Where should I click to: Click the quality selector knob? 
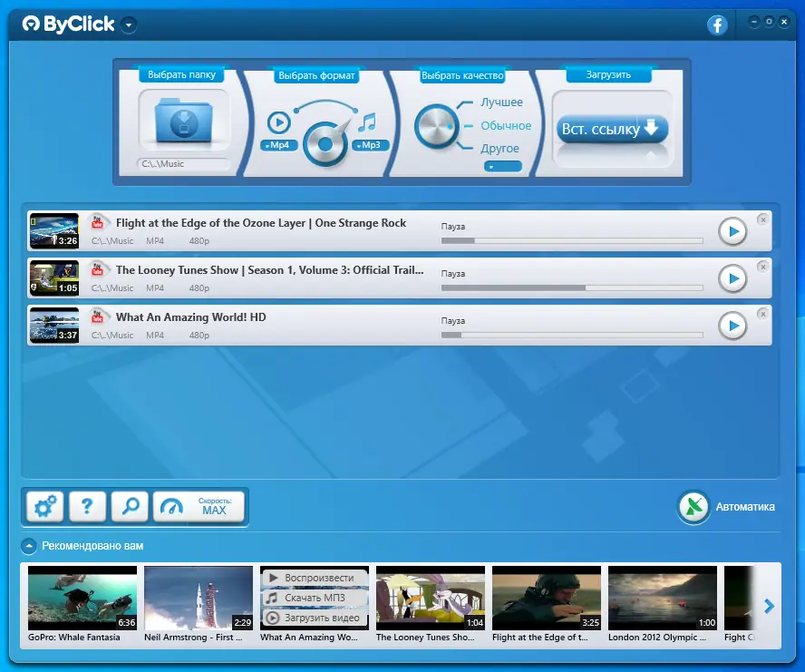point(436,126)
